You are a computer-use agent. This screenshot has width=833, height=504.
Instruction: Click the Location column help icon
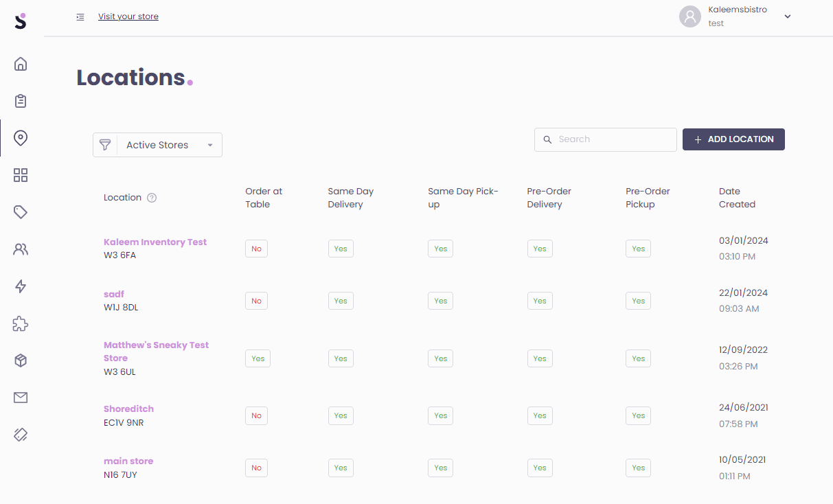152,198
